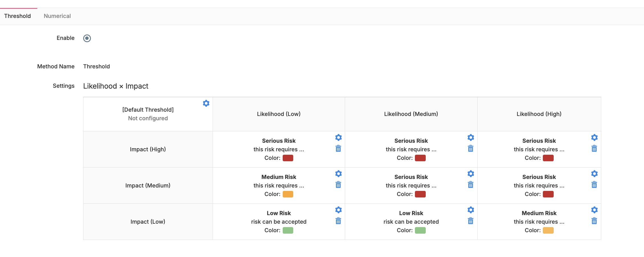Click Medium Risk label in Impact Low row
Viewport: 644px width, 257px height.
[539, 213]
